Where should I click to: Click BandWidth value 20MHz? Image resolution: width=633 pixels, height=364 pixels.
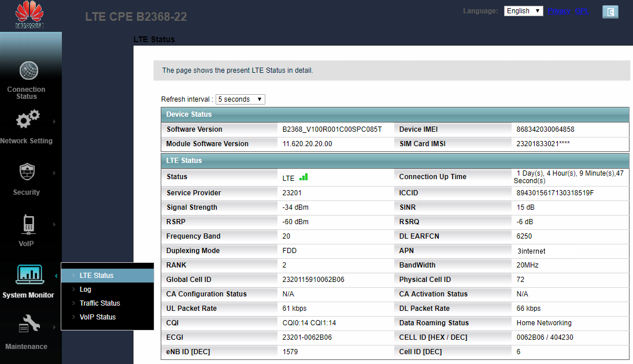click(x=527, y=265)
